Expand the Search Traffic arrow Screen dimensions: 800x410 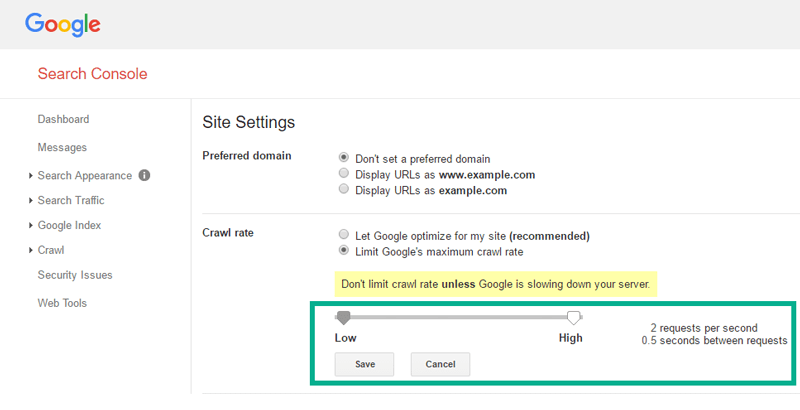tap(31, 201)
